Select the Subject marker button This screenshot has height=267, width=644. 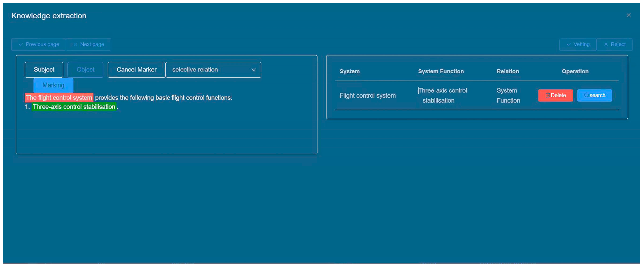(44, 70)
